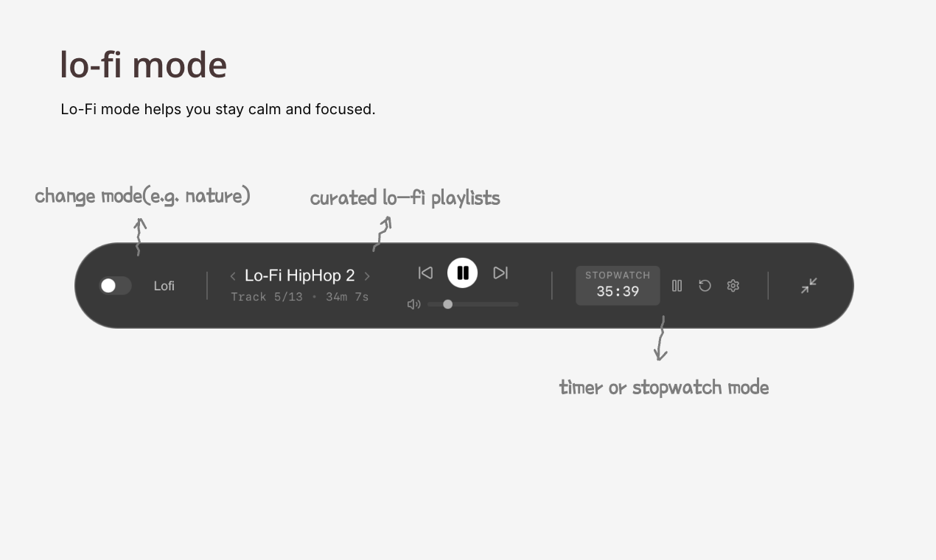Switch to the next playlist chevron
The width and height of the screenshot is (936, 560).
pyautogui.click(x=367, y=276)
